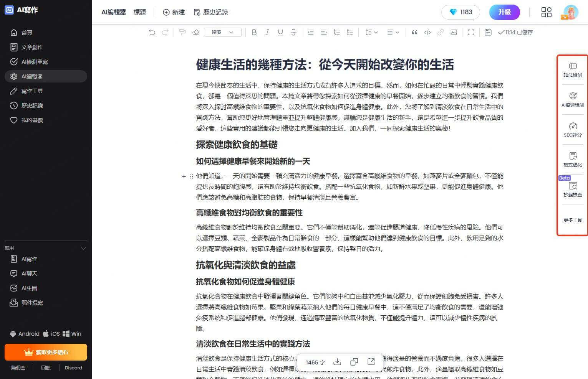
Task: Click the plus add-block icon beside paragraph
Action: tap(184, 176)
